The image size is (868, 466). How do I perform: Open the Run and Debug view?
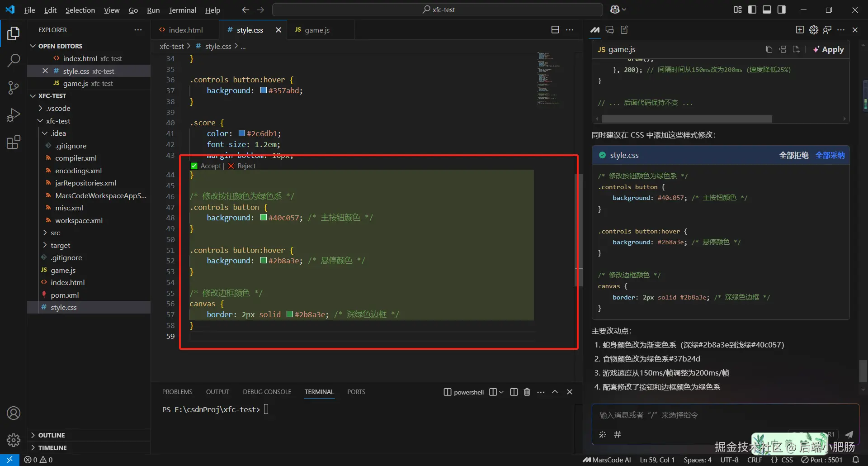[x=14, y=115]
